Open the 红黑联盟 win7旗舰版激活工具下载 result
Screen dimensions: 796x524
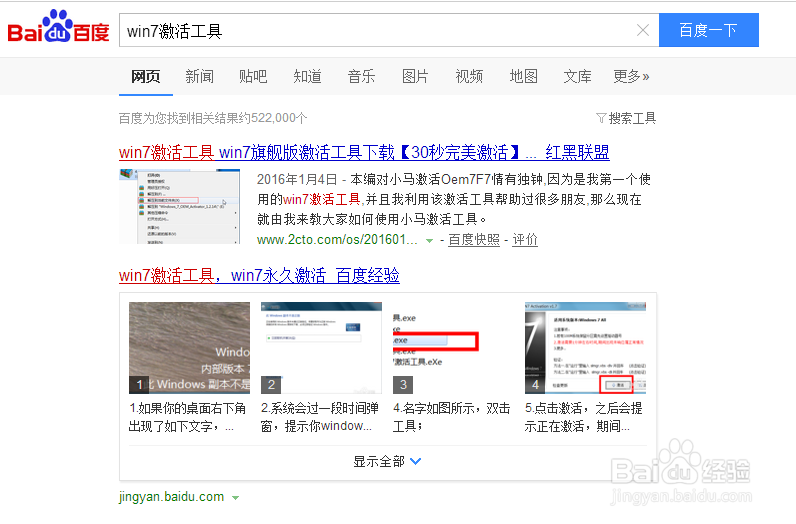364,152
